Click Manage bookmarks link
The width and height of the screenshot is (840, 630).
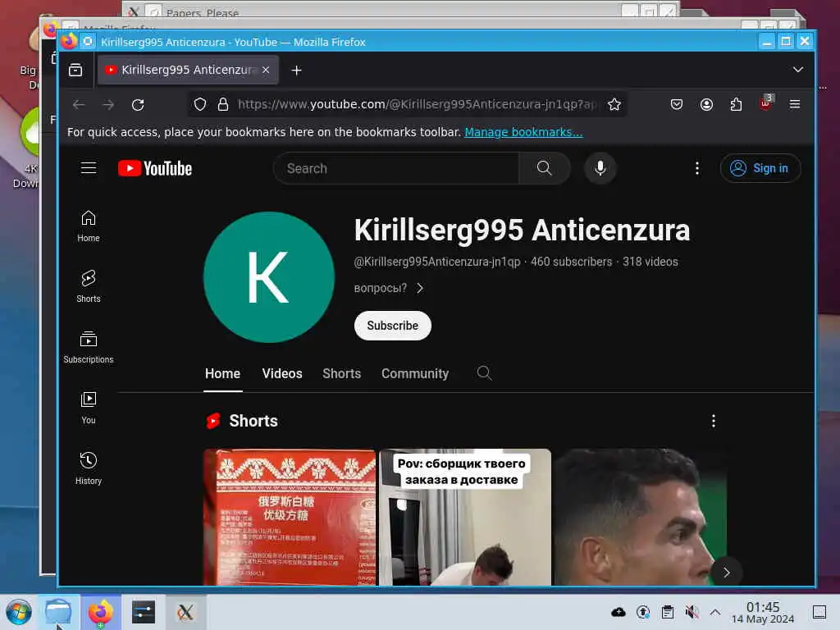[523, 132]
